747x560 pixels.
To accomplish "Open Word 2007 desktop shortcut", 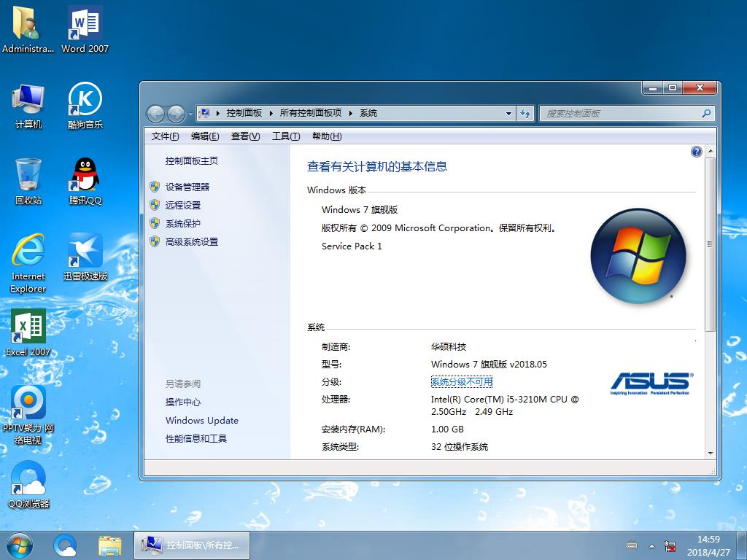I will [85, 29].
